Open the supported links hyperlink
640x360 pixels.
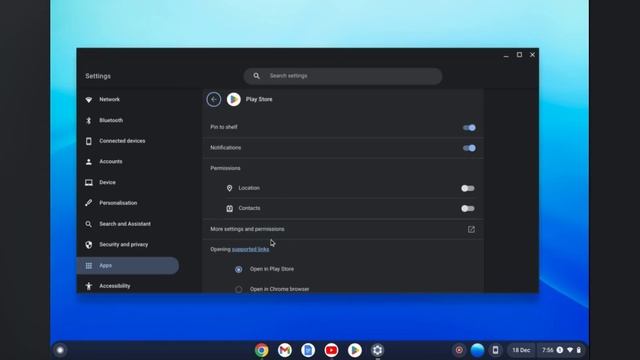click(250, 249)
